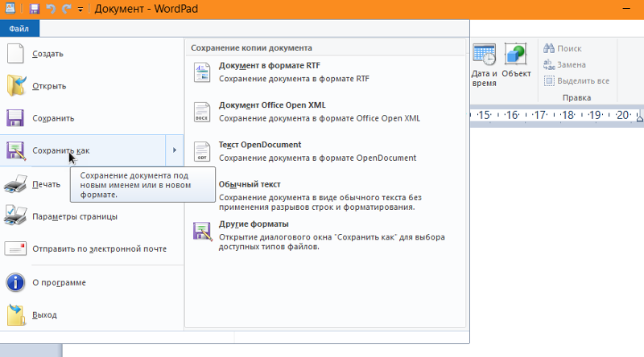The image size is (644, 357).
Task: Click the Объект label in ribbon
Action: (516, 74)
